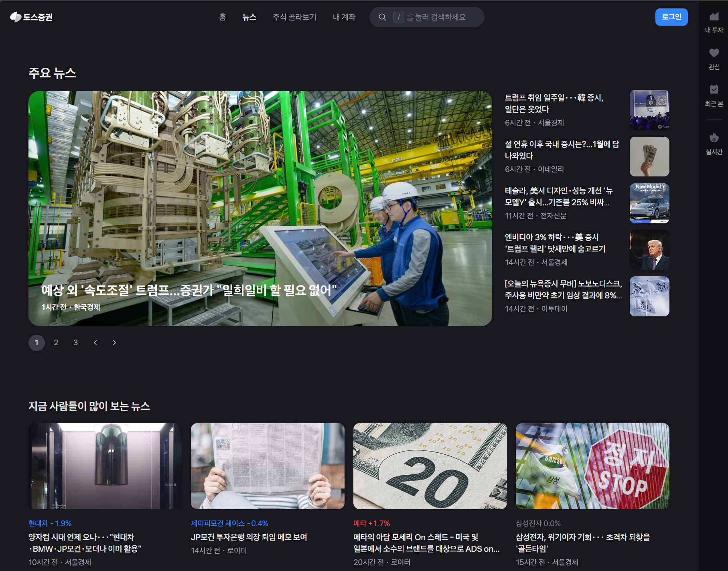Click the 로그인 button
This screenshot has width=728, height=571.
(x=671, y=17)
